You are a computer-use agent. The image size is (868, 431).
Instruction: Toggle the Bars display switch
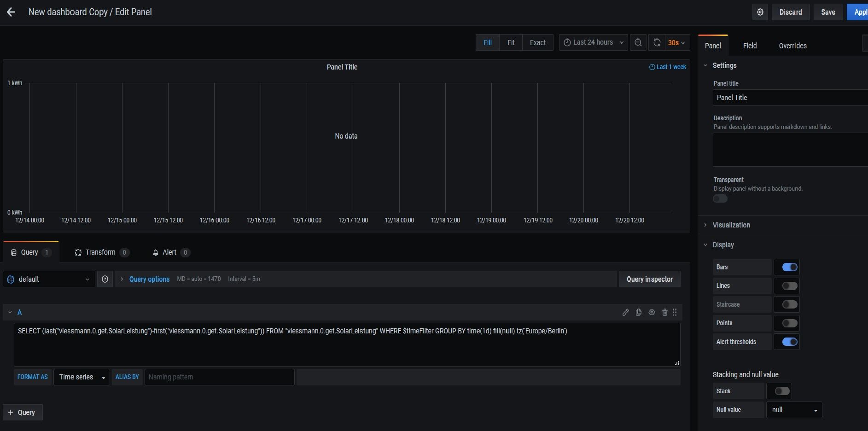pos(789,267)
